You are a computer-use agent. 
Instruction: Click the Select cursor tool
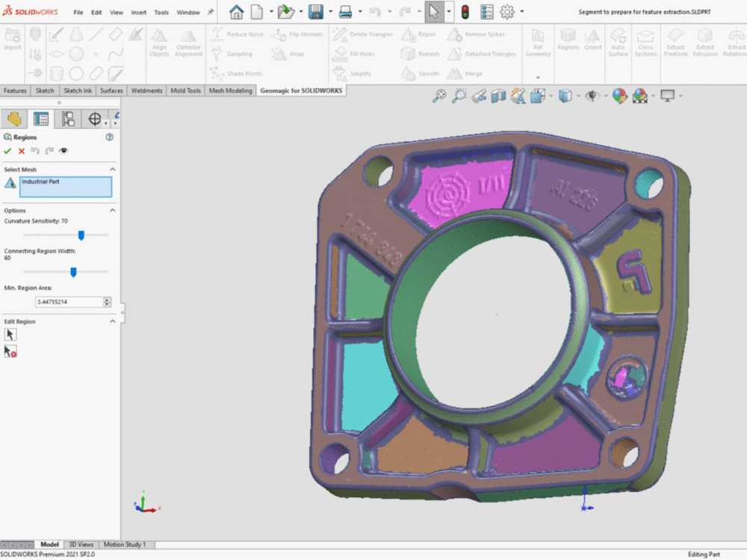click(433, 12)
